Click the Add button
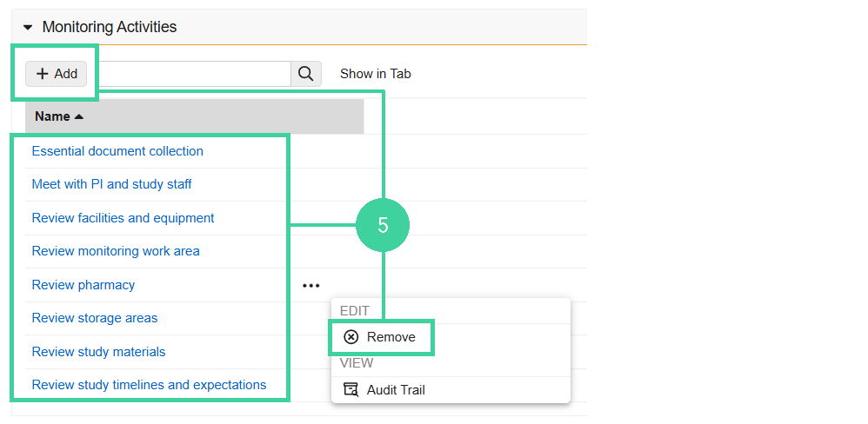This screenshot has height=424, width=868. click(x=56, y=74)
